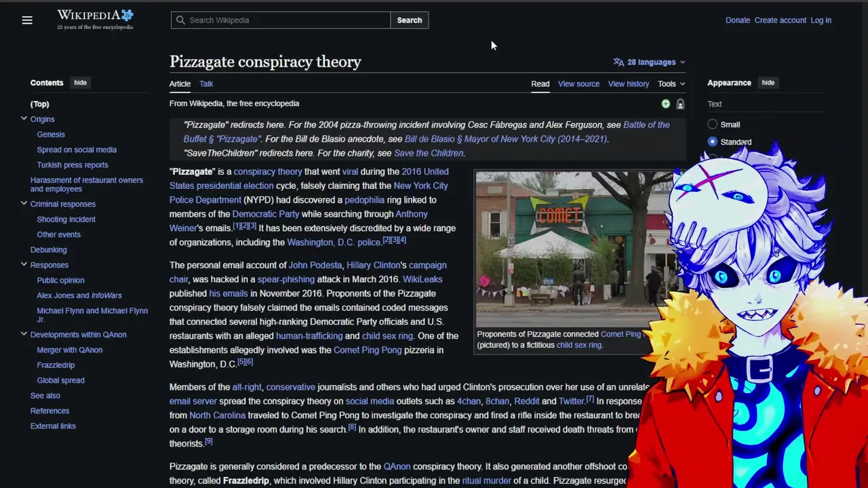Open the ritual murder link

486,481
